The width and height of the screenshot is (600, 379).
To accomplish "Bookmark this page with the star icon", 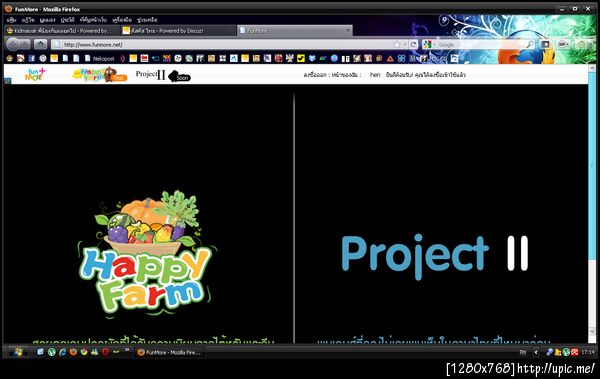I will [x=396, y=44].
